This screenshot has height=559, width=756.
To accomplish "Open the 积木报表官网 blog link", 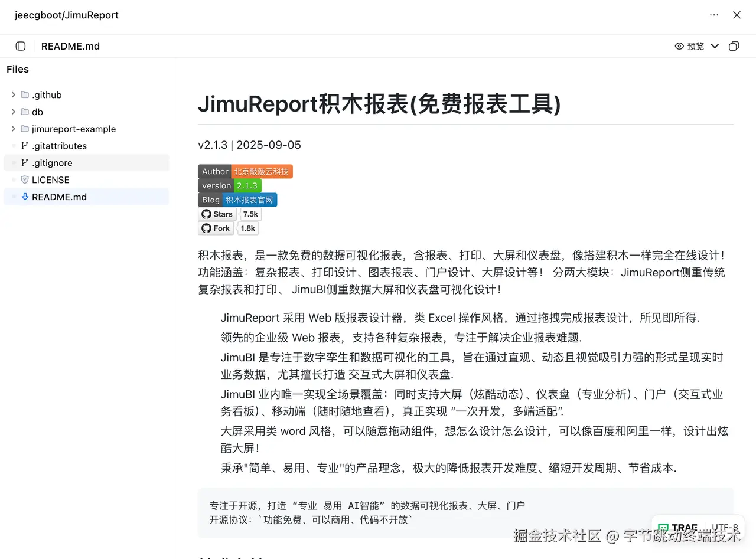I will [x=249, y=200].
